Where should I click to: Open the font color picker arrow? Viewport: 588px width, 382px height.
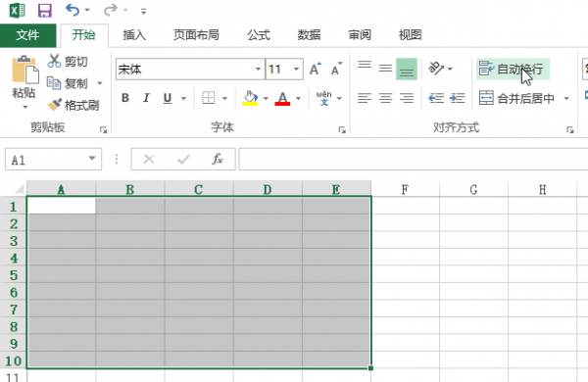click(299, 99)
